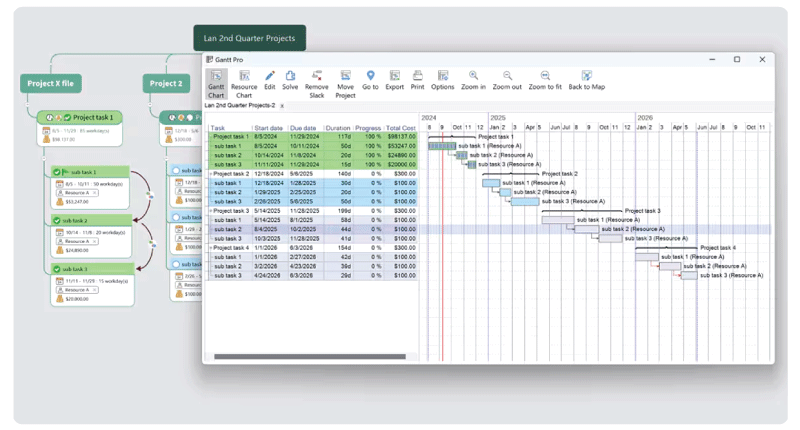Toggle green checkmark on mind map sub task 3
800x430 pixels.
pos(57,269)
